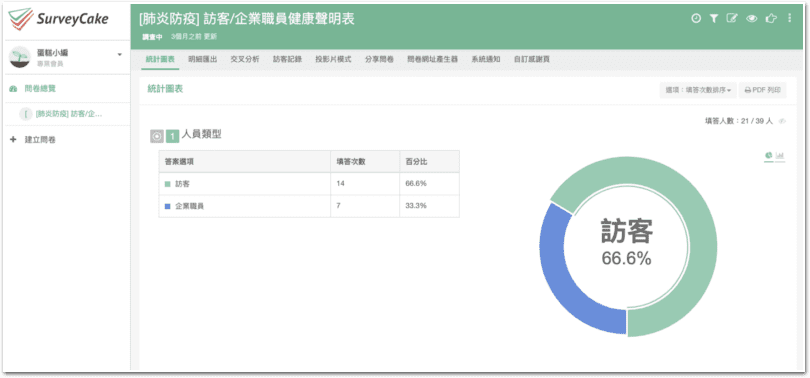Click the 人員類型 question title
810x378 pixels.
pos(201,134)
